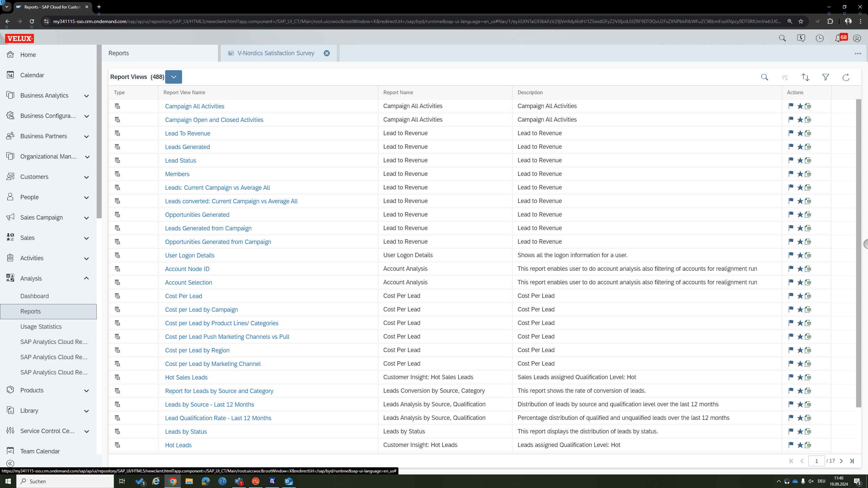
Task: Collapse the Analysis menu section
Action: 86,278
